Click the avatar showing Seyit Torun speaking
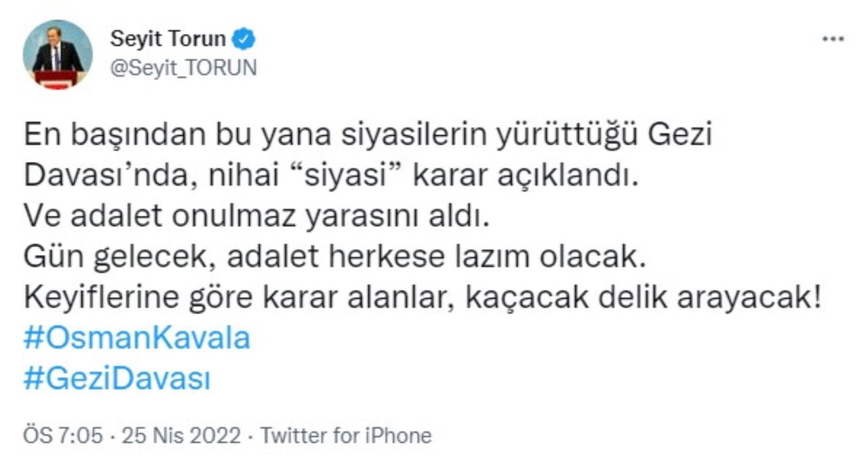Viewport: 868px width, 461px height. click(56, 53)
